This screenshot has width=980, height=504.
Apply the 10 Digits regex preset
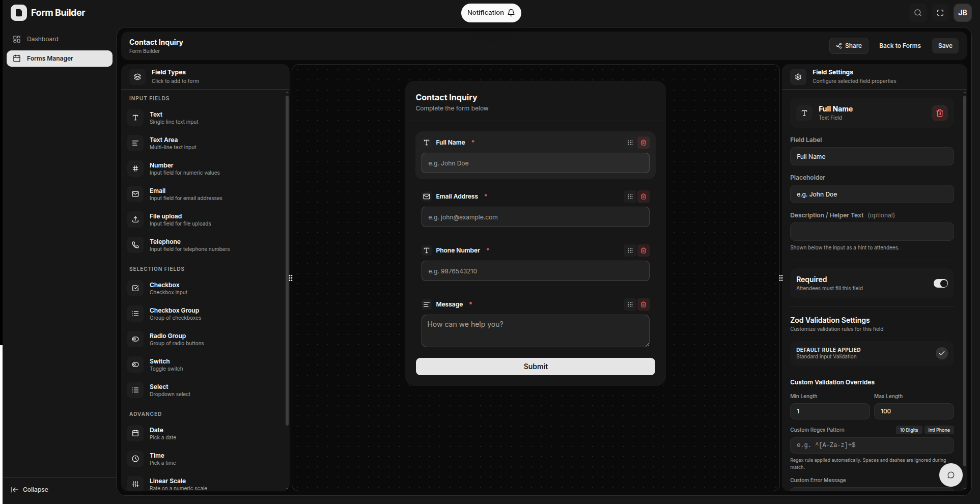point(909,430)
